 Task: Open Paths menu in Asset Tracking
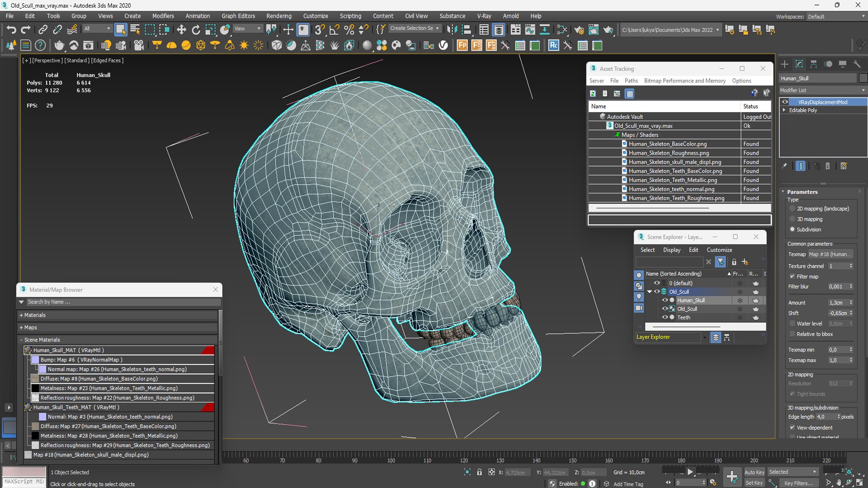[631, 80]
